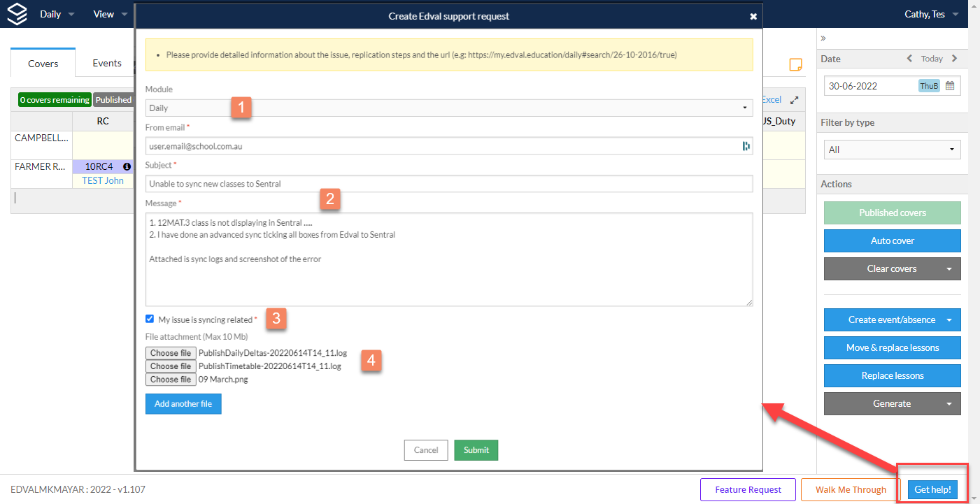980x504 pixels.
Task: Choose file for PublishDailyDeltas log attachment
Action: (171, 353)
